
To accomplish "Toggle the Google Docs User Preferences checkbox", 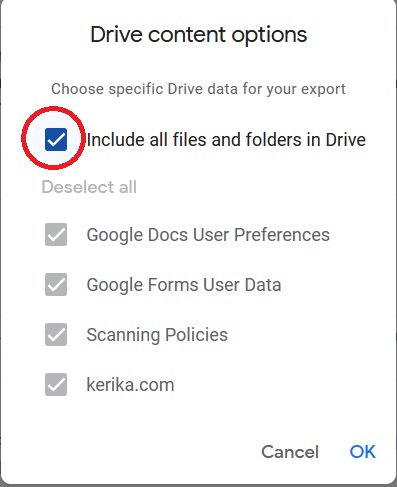I will tap(56, 234).
